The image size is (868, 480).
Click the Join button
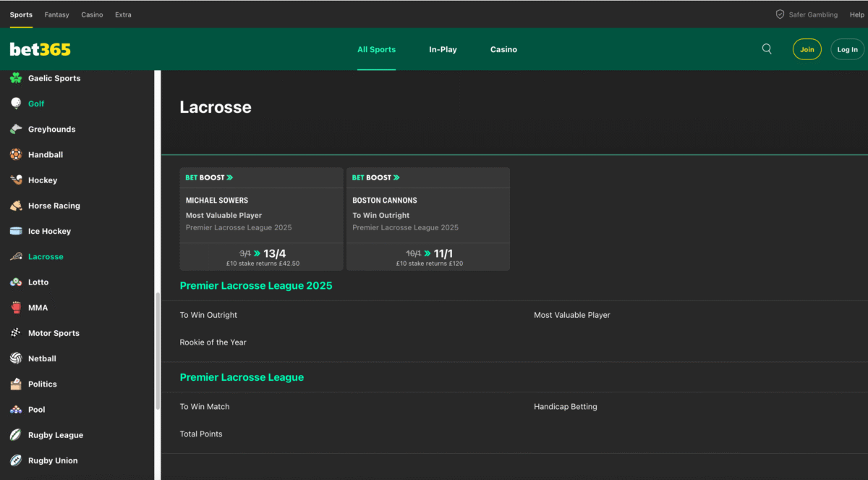(x=807, y=49)
